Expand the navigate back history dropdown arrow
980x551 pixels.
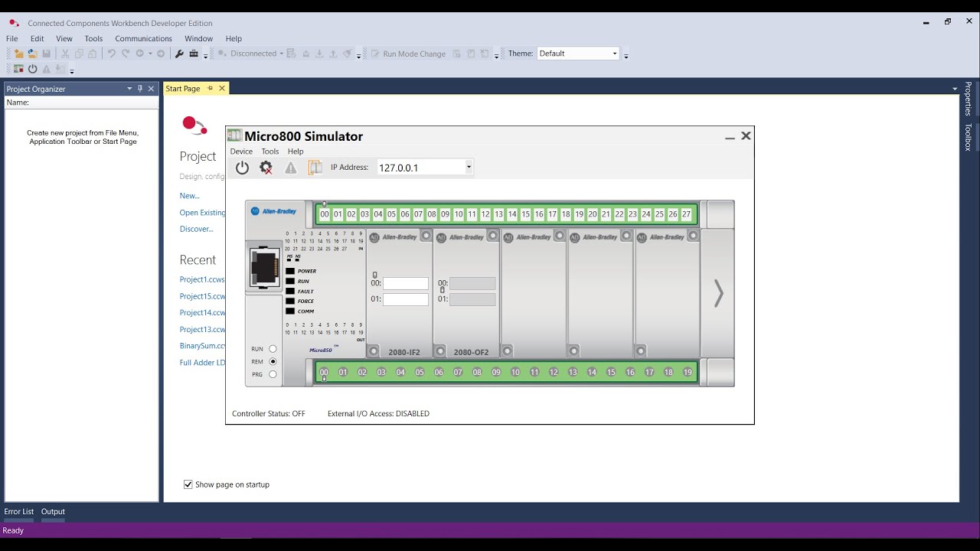150,54
